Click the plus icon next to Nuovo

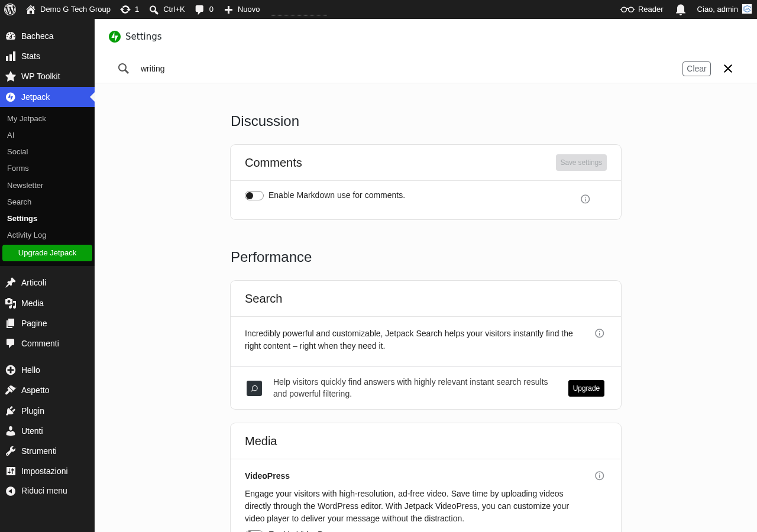click(x=228, y=9)
